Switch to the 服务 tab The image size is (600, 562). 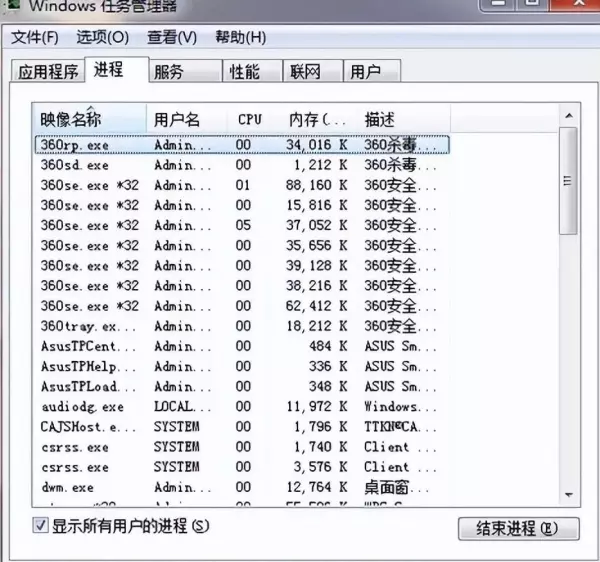tap(185, 71)
